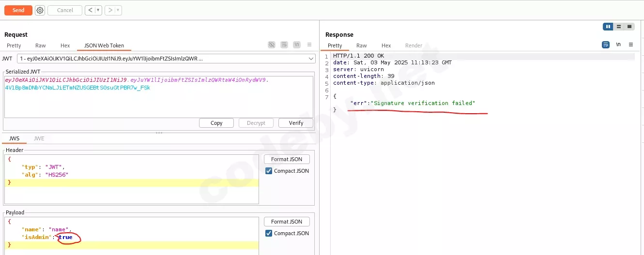Select the JWE tab
The width and height of the screenshot is (644, 255).
point(39,138)
